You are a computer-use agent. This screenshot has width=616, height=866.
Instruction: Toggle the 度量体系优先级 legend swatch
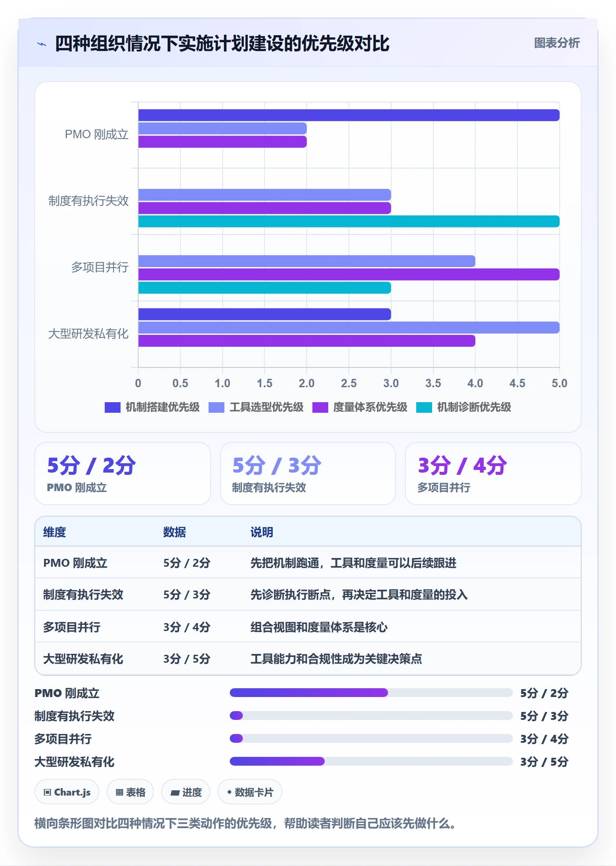click(320, 407)
